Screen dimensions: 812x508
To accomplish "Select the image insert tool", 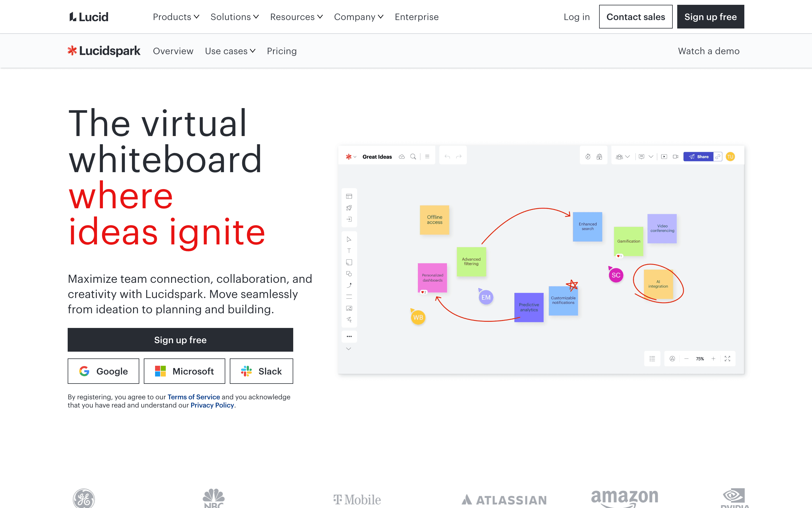I will tap(349, 308).
